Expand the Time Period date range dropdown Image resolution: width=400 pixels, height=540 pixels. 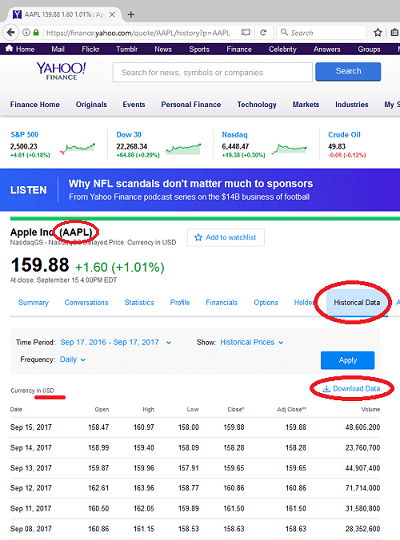(116, 342)
